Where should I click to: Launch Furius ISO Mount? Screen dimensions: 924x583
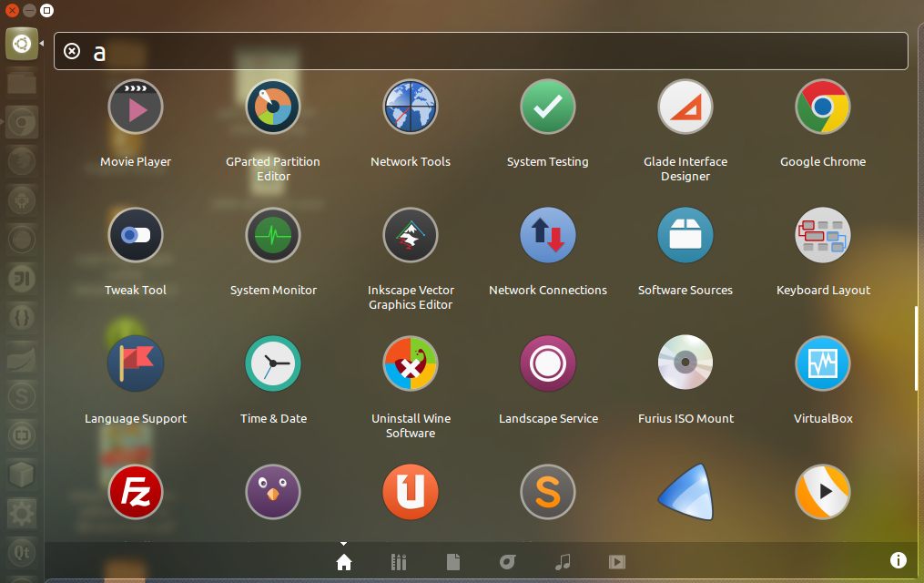pos(685,363)
